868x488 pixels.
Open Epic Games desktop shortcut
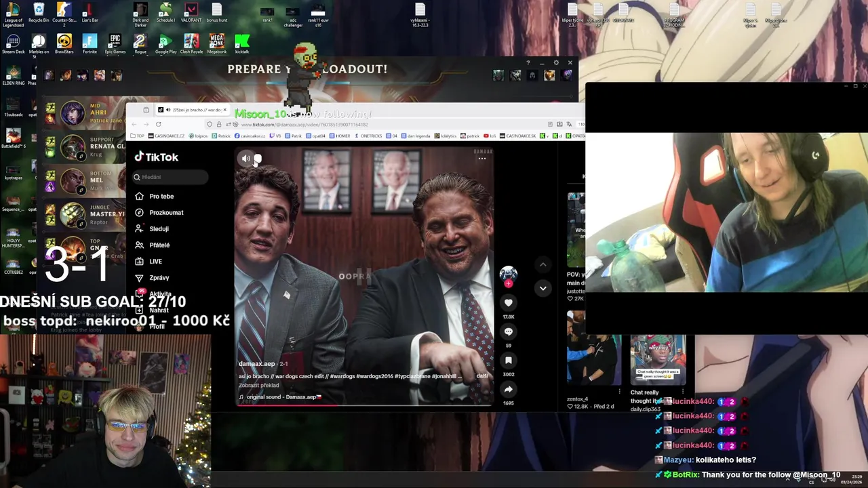pyautogui.click(x=115, y=44)
